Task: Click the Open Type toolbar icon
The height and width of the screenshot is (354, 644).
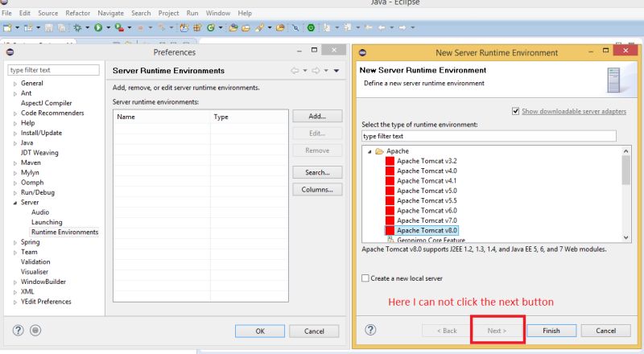Action: 233,27
